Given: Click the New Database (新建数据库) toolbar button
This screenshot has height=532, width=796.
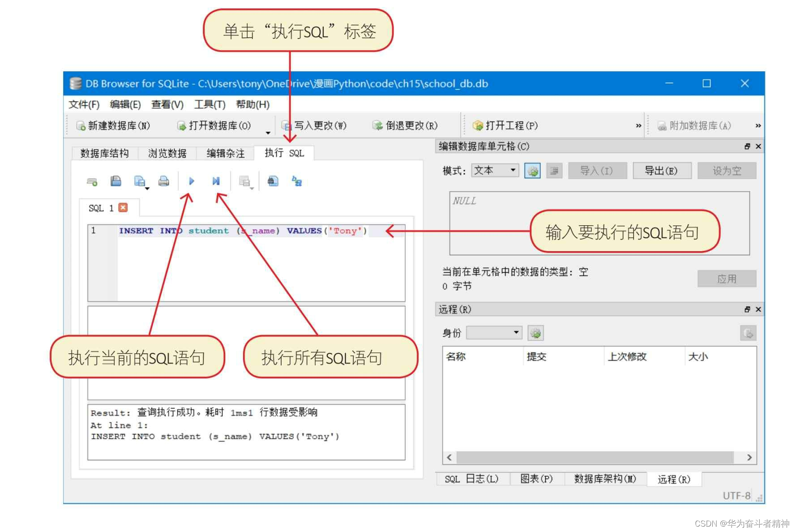Looking at the screenshot, I should [113, 125].
